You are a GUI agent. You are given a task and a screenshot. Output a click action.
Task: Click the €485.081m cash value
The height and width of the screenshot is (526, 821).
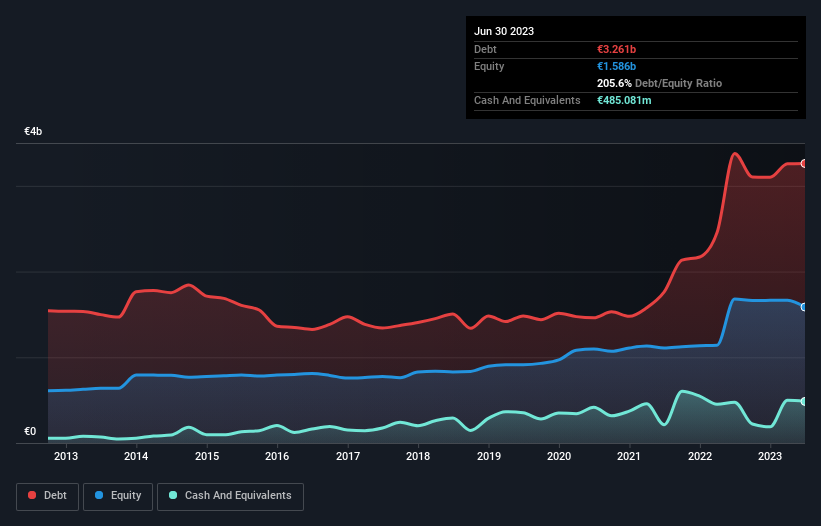coord(624,100)
